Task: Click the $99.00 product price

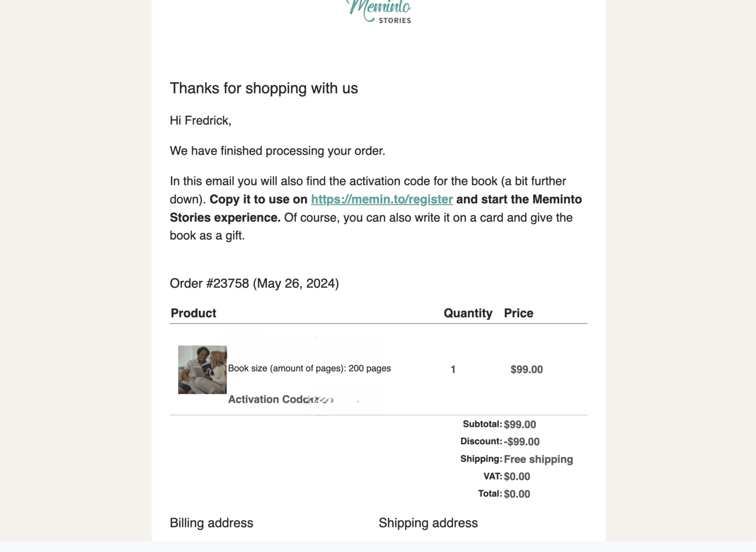Action: 527,369
